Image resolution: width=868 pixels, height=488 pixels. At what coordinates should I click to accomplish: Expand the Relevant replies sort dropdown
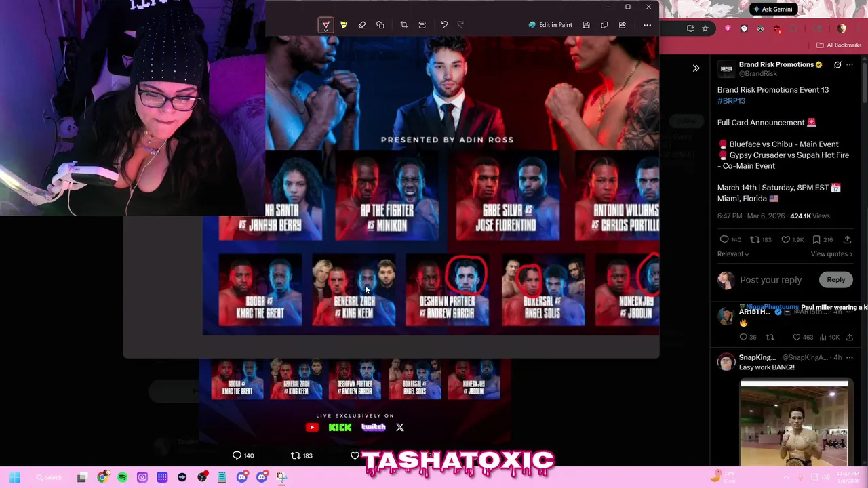(x=733, y=253)
